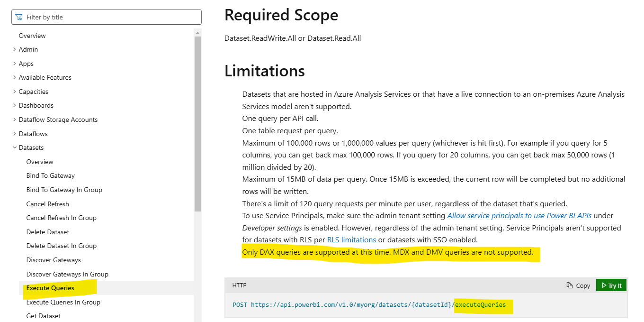Click the filter funnel icon in search box

19,17
